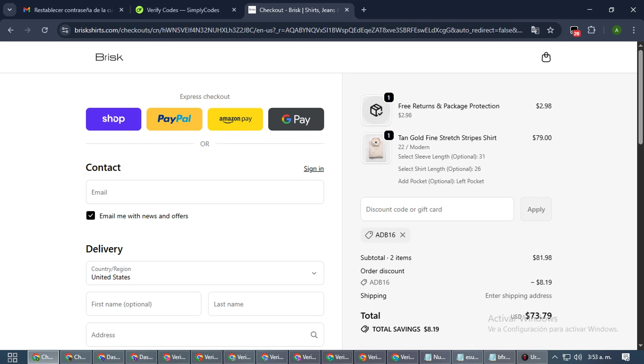644x364 pixels.
Task: Open the Ur... taskbar application
Action: (532, 357)
